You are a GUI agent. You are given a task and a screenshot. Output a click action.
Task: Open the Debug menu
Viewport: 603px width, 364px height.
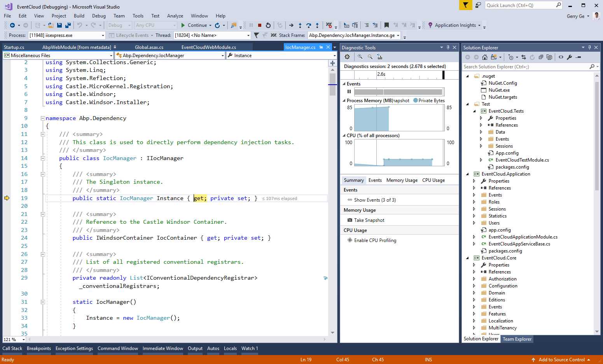click(99, 16)
